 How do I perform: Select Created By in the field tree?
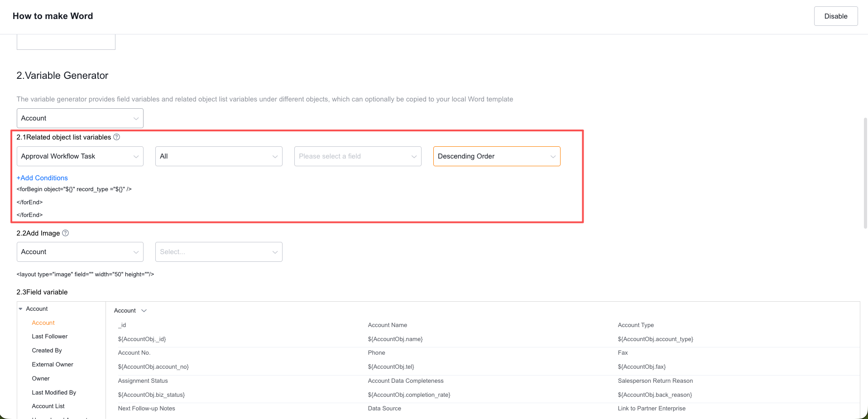tap(47, 351)
